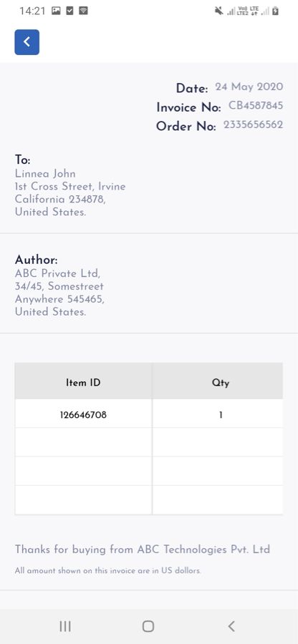Screen dimensions: 298x644
Task: Tap the muted sound icon in status bar
Action: (219, 11)
